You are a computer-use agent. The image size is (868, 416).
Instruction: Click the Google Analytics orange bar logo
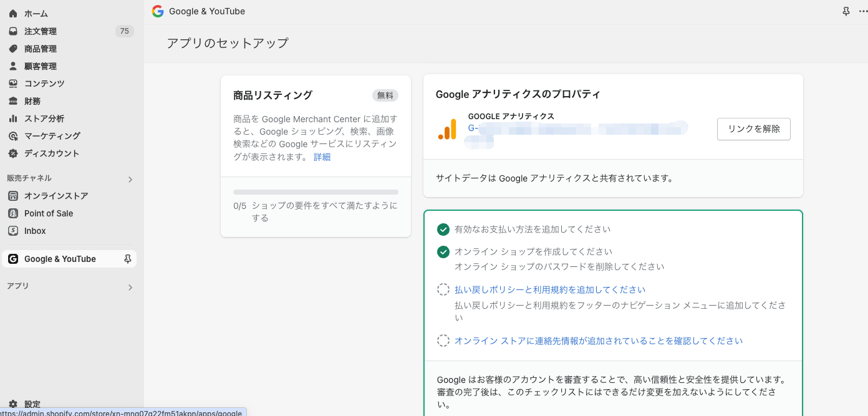pyautogui.click(x=447, y=129)
